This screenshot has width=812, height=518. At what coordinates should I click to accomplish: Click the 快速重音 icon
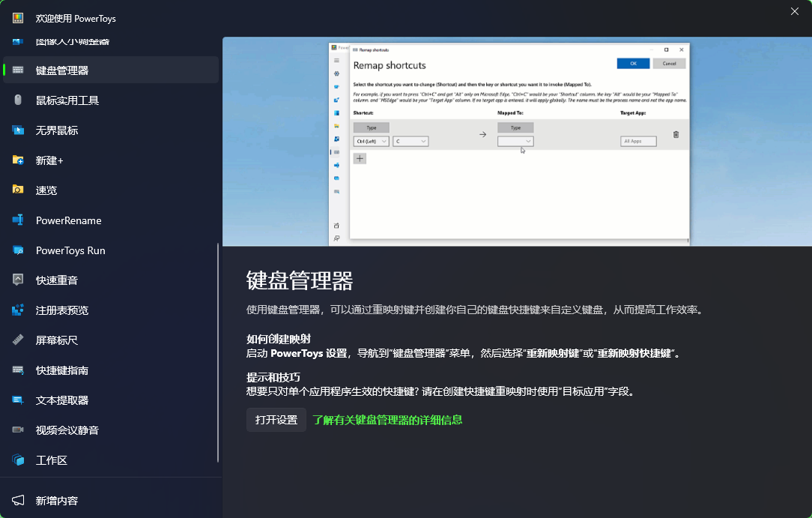[x=18, y=280]
